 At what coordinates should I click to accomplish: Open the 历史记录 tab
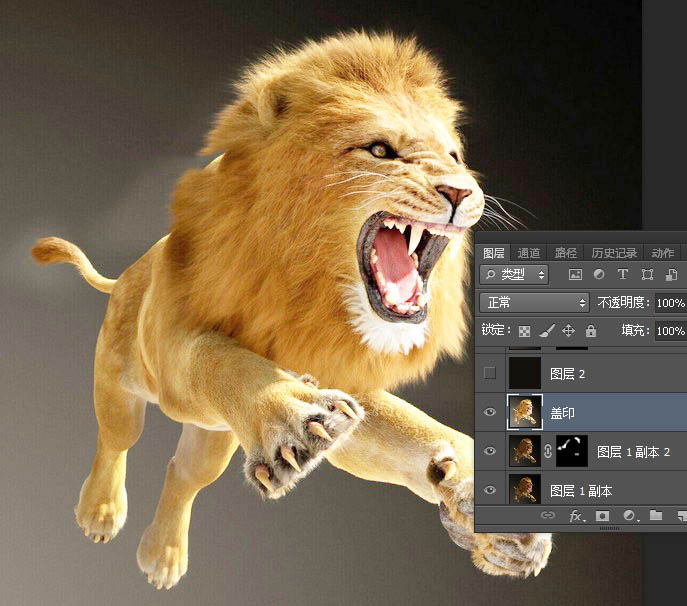(x=614, y=253)
